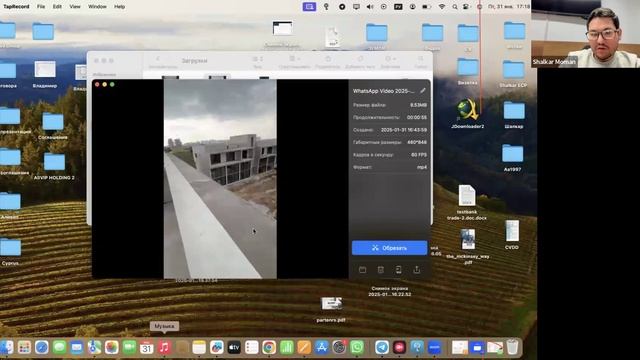
Task: Open the TapRecord app menu
Action: point(16,7)
